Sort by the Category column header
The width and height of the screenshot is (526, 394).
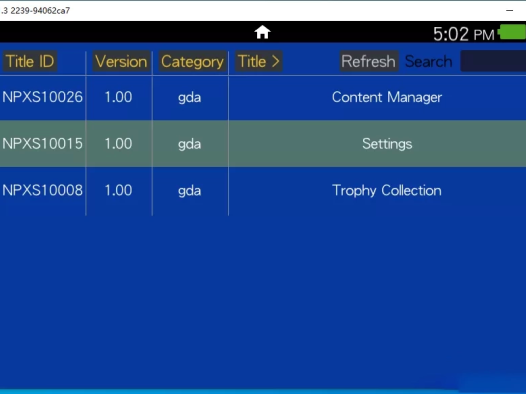click(x=192, y=61)
